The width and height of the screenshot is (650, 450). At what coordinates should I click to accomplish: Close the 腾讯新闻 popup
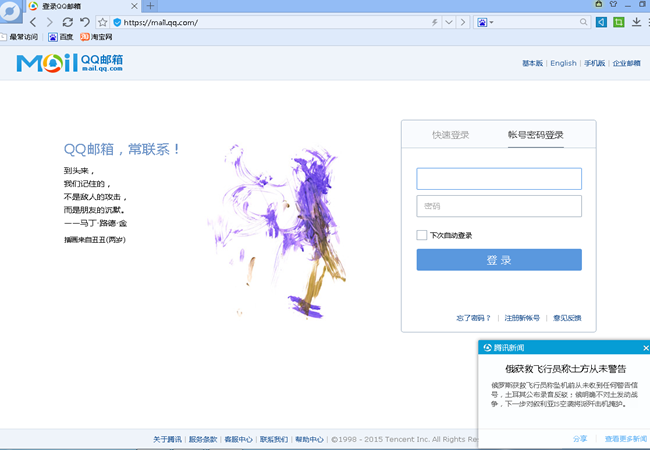tap(645, 348)
